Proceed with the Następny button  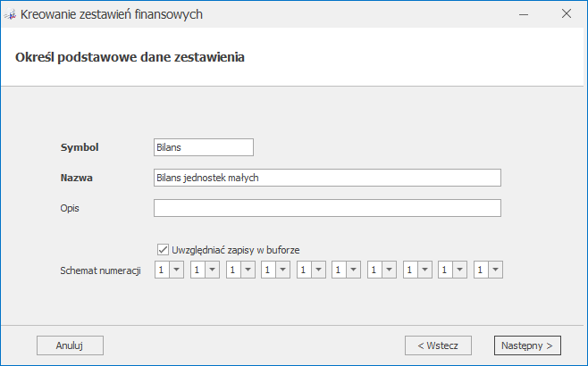527,345
